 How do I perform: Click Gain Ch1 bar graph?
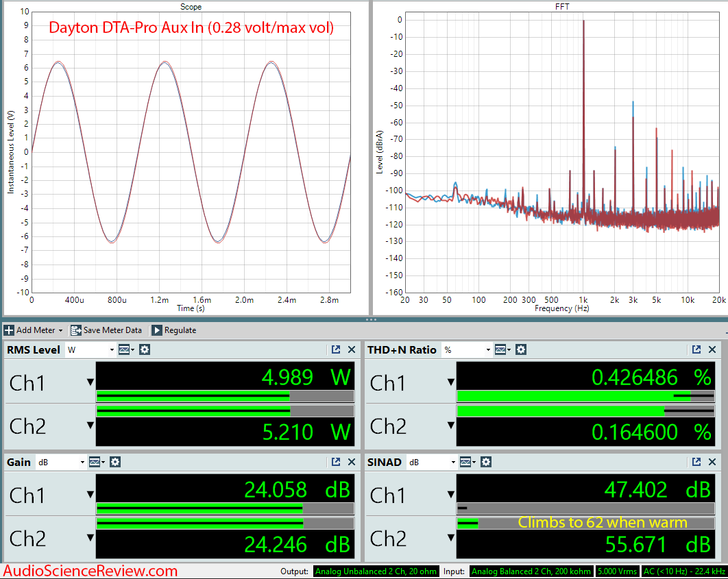point(225,508)
